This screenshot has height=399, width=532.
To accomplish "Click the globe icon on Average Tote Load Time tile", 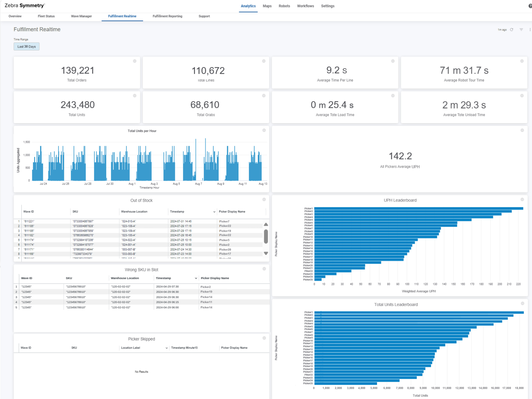I will pos(393,96).
